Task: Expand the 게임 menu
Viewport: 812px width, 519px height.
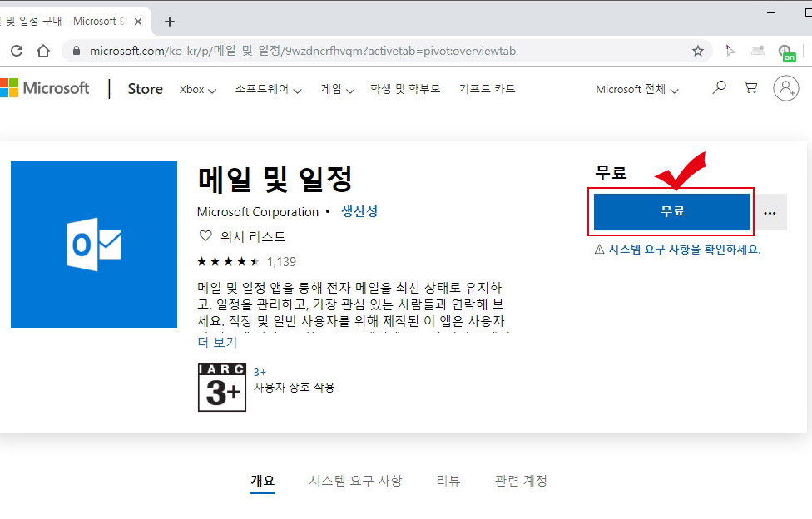Action: coord(337,89)
